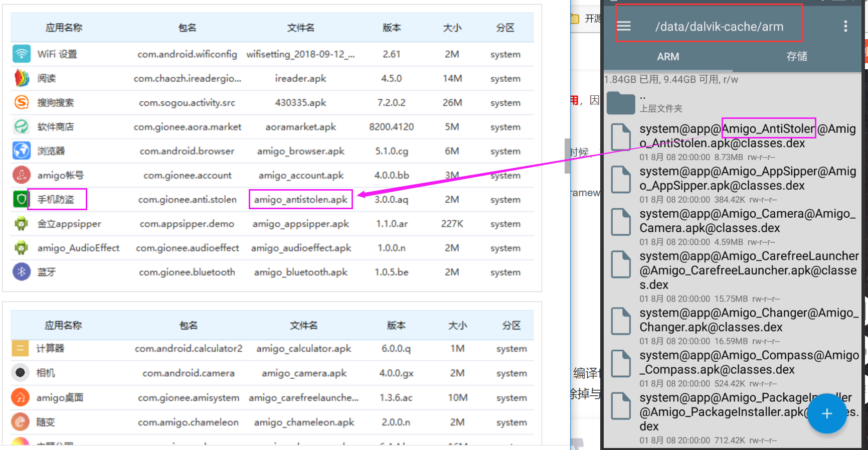
Task: Select the Amigo_Camera classes.dex file icon
Action: tap(621, 221)
